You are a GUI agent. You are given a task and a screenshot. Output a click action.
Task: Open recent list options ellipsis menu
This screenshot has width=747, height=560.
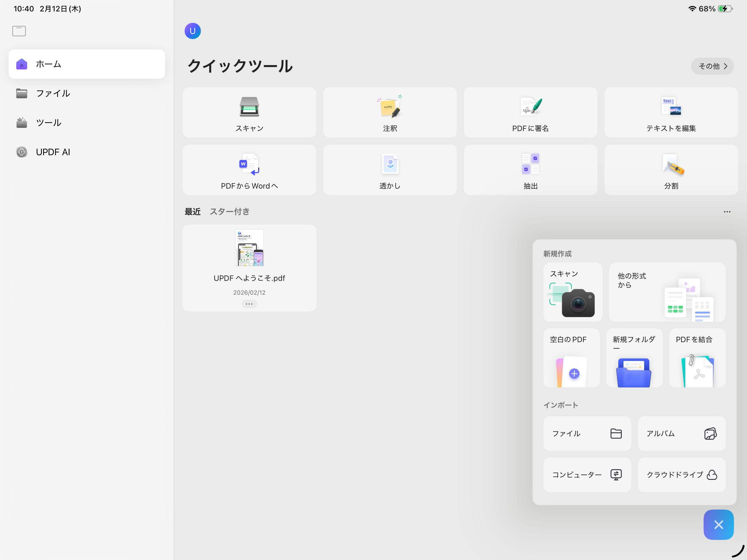pos(727,212)
